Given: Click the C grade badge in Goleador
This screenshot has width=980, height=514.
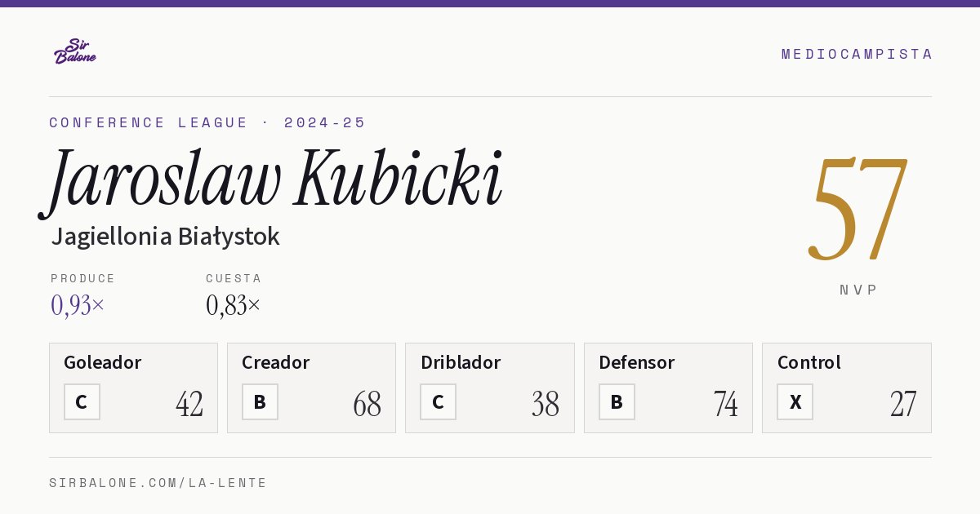Looking at the screenshot, I should 82,402.
